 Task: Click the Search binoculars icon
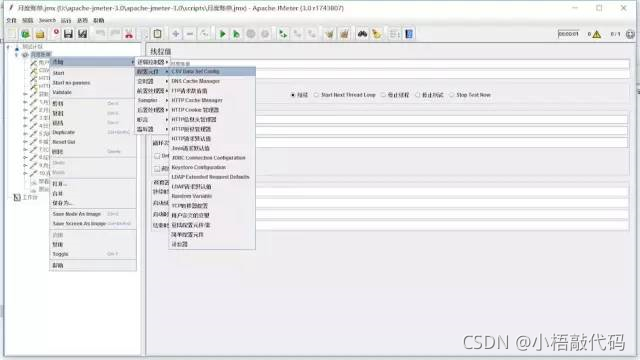click(362, 34)
